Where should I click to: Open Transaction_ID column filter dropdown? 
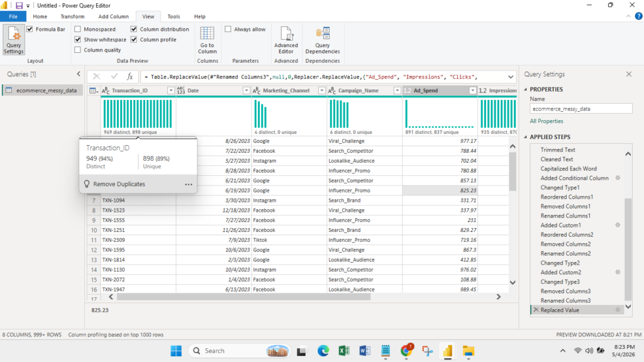pos(171,90)
